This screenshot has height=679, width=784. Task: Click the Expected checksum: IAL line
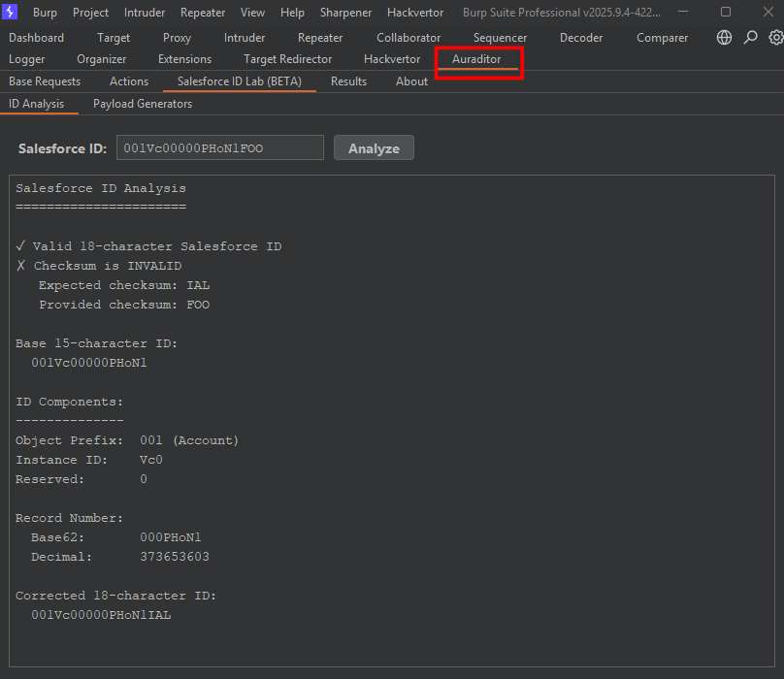click(x=124, y=285)
